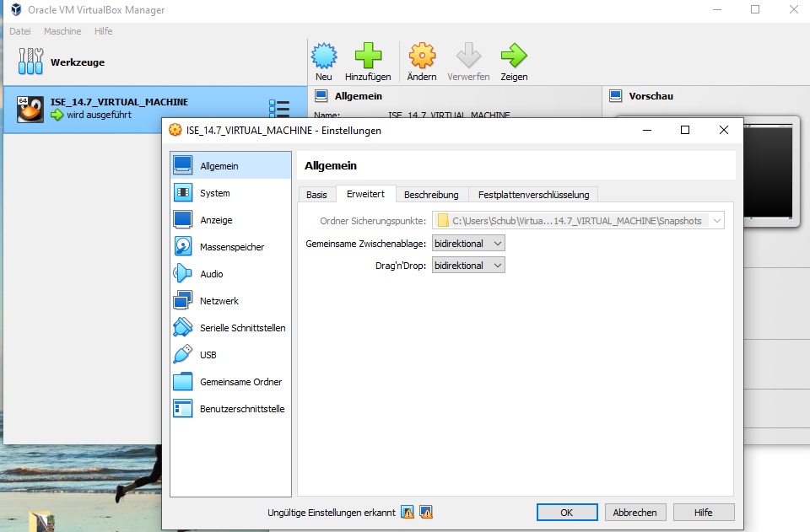The height and width of the screenshot is (532, 810).
Task: Open the Allgemein settings category
Action: tap(231, 165)
